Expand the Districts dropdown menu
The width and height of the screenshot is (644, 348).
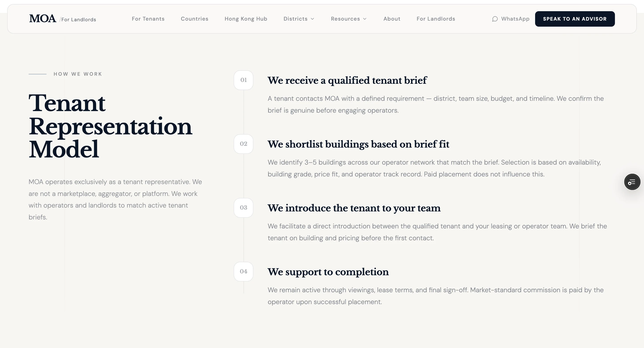[x=299, y=19]
